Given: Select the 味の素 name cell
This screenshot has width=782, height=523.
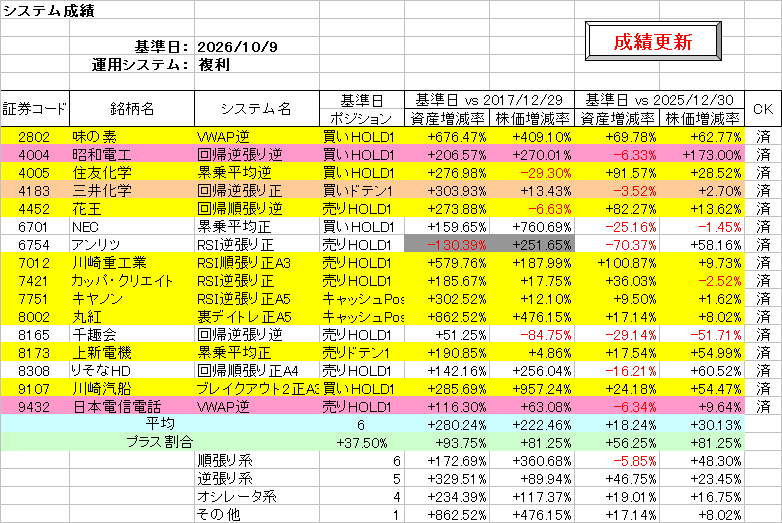Looking at the screenshot, I should coord(132,137).
